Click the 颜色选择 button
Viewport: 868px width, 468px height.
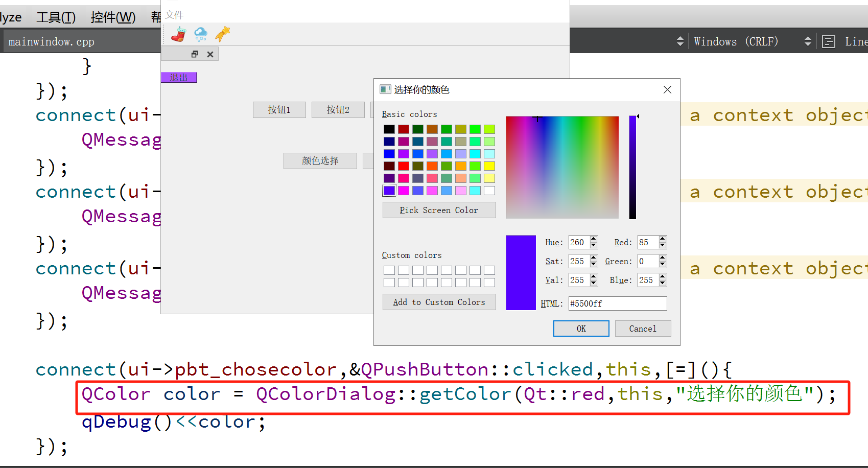pyautogui.click(x=320, y=161)
